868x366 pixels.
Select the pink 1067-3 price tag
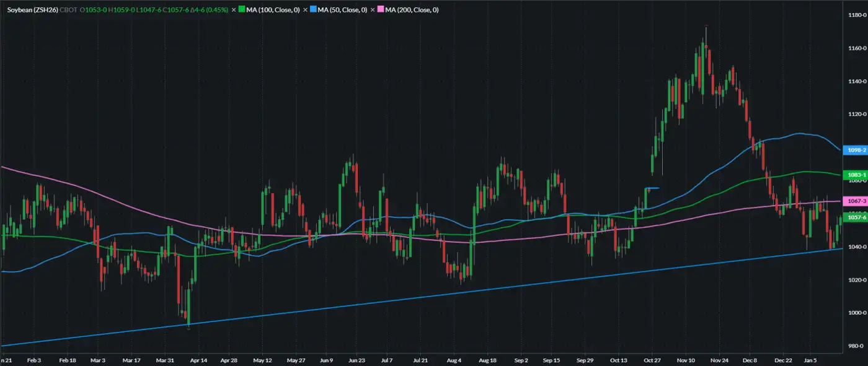pyautogui.click(x=856, y=201)
